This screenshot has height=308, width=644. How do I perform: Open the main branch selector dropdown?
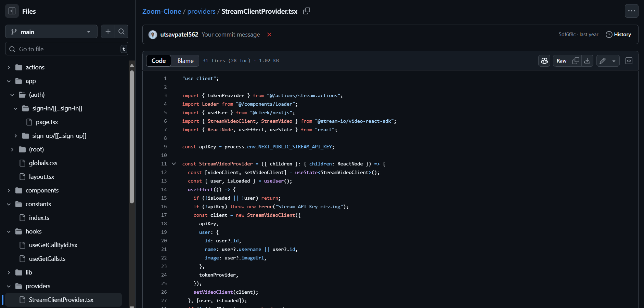51,32
